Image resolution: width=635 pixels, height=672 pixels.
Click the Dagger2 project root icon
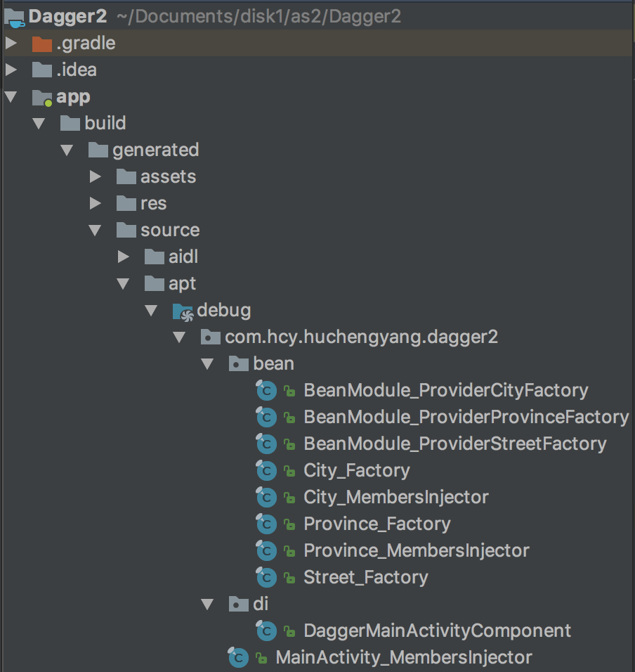pos(14,18)
